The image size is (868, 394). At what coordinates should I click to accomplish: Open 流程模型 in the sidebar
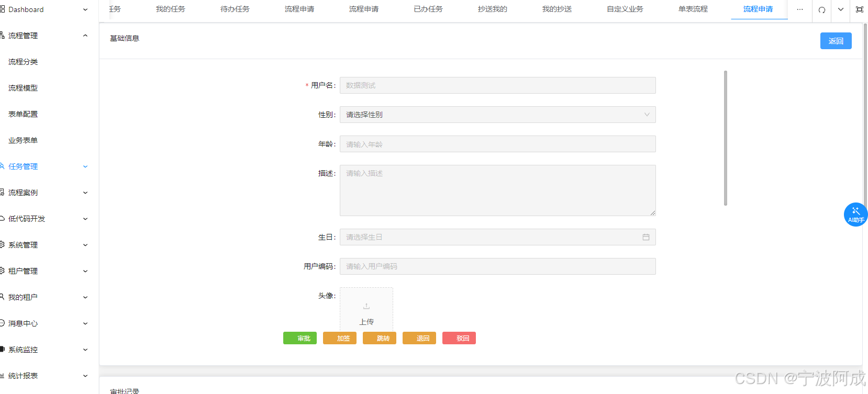[x=23, y=88]
